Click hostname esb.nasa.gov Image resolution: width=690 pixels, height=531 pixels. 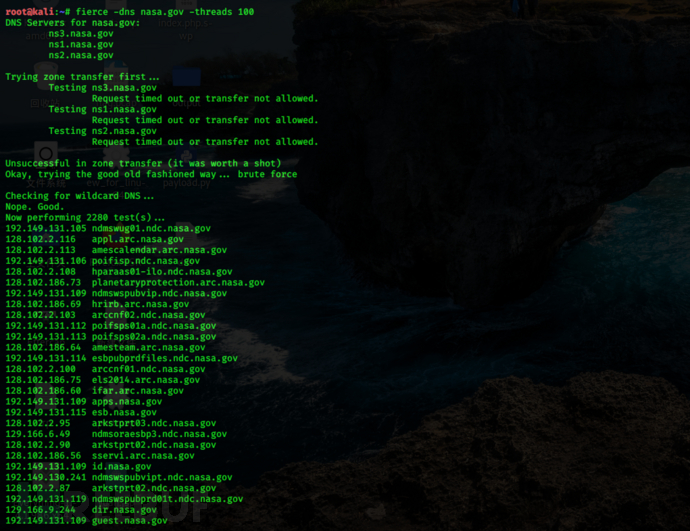(x=124, y=412)
